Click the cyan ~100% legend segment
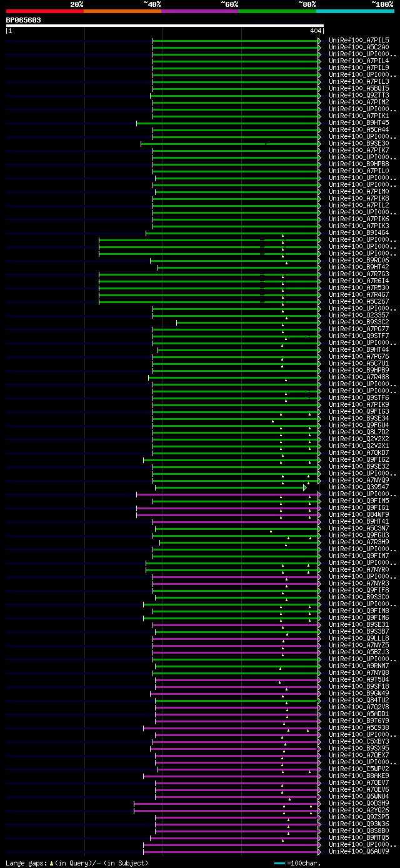400x868 pixels. 355,11
